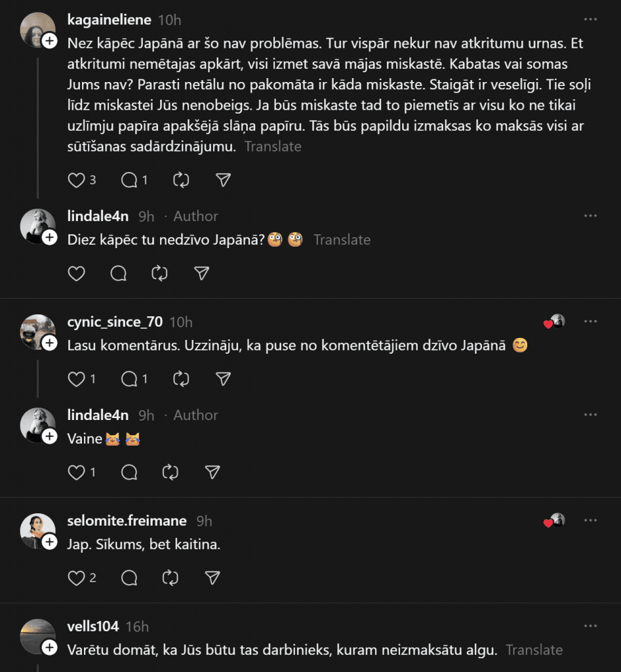Repost kagaineliene's comment
Viewport: 621px width, 672px height.
181,180
